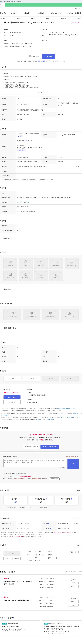The image size is (82, 644).
Task: Open the 직업 능력 개발 menu
Action: (56, 13)
